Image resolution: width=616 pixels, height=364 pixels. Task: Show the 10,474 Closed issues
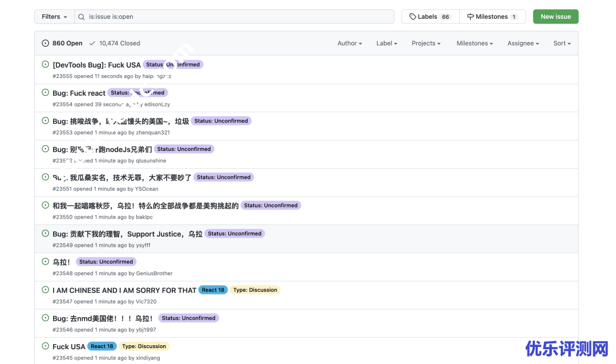click(x=114, y=43)
